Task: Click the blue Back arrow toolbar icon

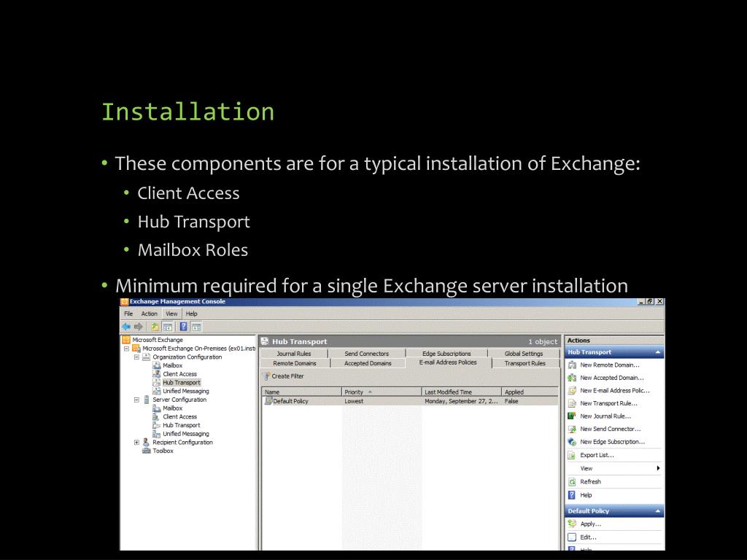Action: coord(126,327)
